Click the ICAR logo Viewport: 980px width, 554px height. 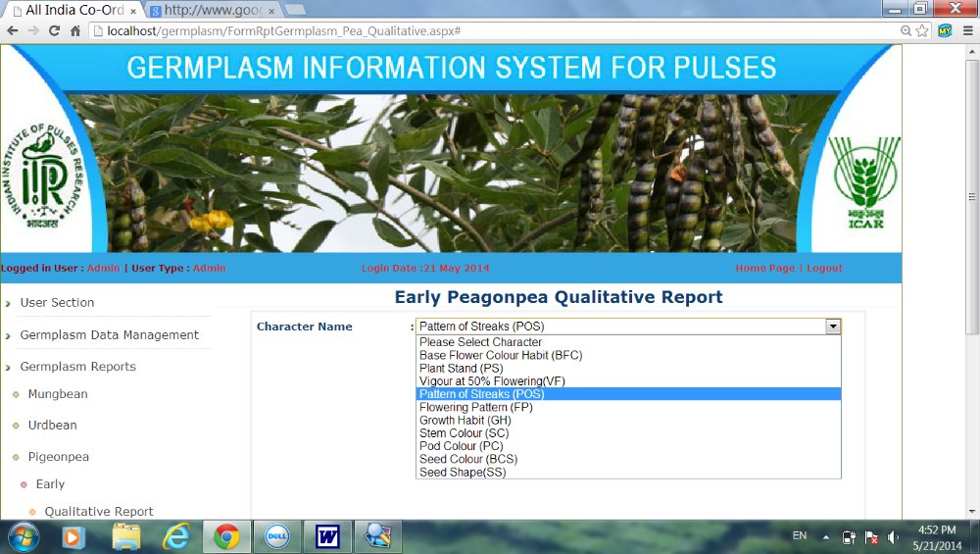(864, 181)
